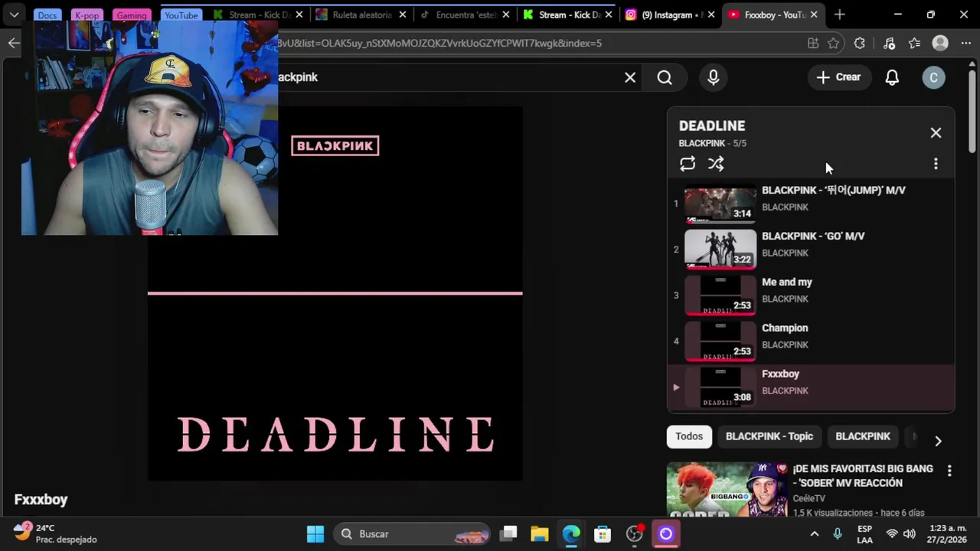The height and width of the screenshot is (551, 980).
Task: Select the Todos filter chip
Action: 689,436
